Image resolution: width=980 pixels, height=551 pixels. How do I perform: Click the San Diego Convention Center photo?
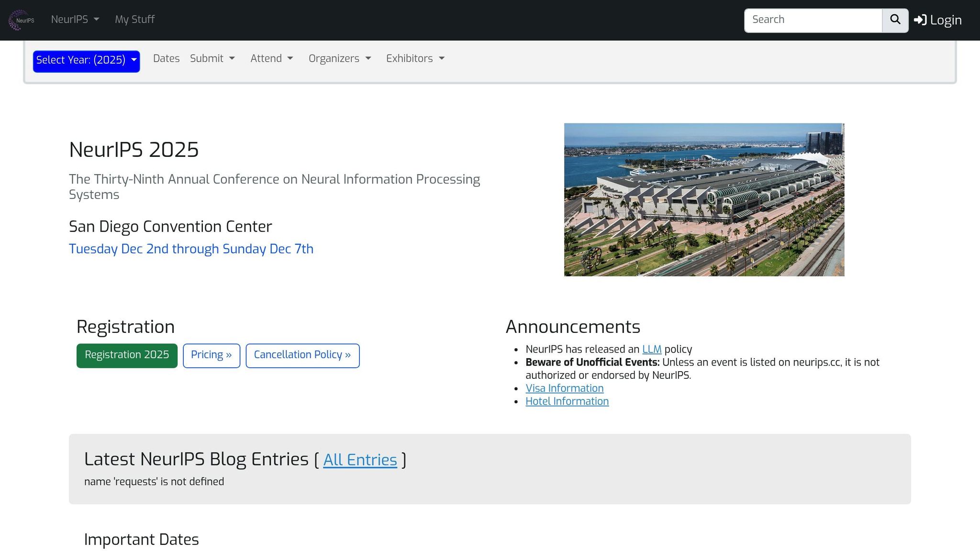pos(704,199)
